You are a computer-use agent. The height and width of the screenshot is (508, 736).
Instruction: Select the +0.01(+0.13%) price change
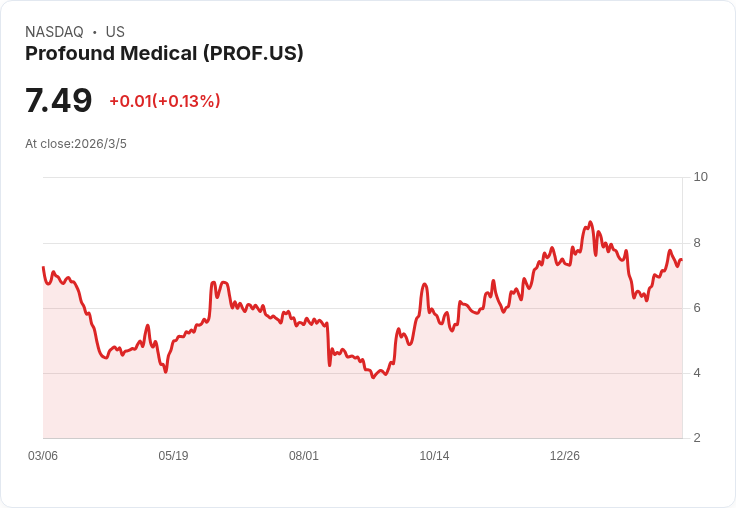[165, 101]
